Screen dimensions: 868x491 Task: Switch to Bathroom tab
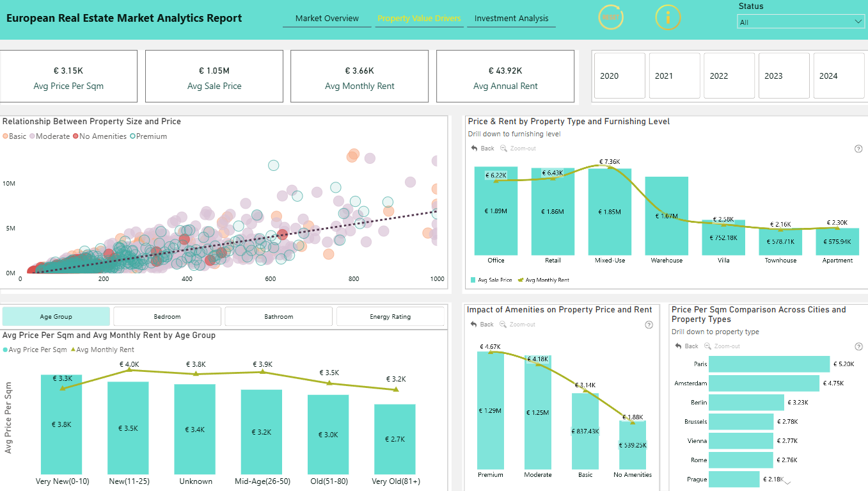click(x=279, y=317)
